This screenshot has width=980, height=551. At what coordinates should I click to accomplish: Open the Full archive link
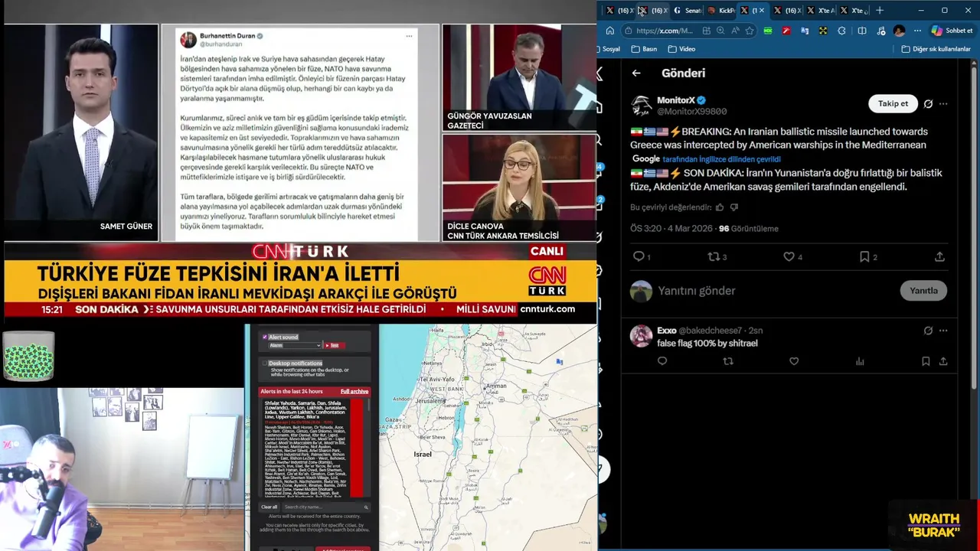coord(354,391)
